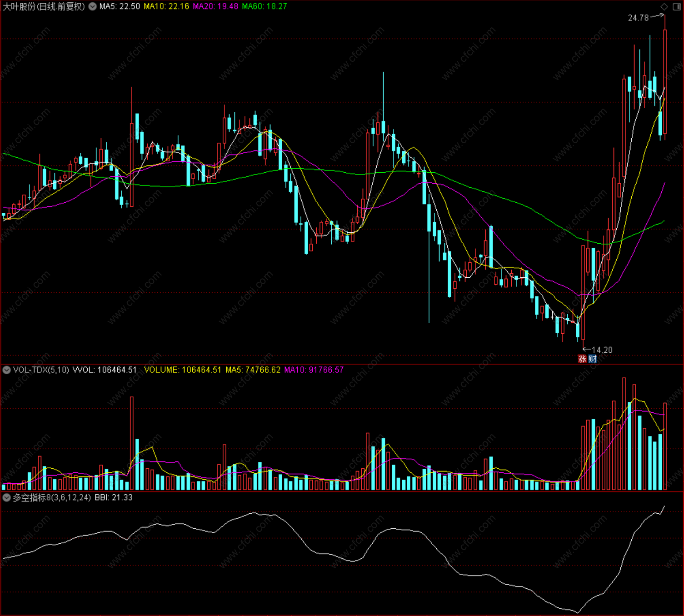Select the MA10: 22.16 label

[166, 6]
